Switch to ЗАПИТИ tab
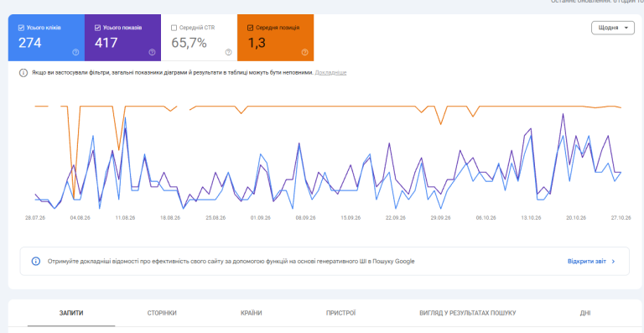 71,314
